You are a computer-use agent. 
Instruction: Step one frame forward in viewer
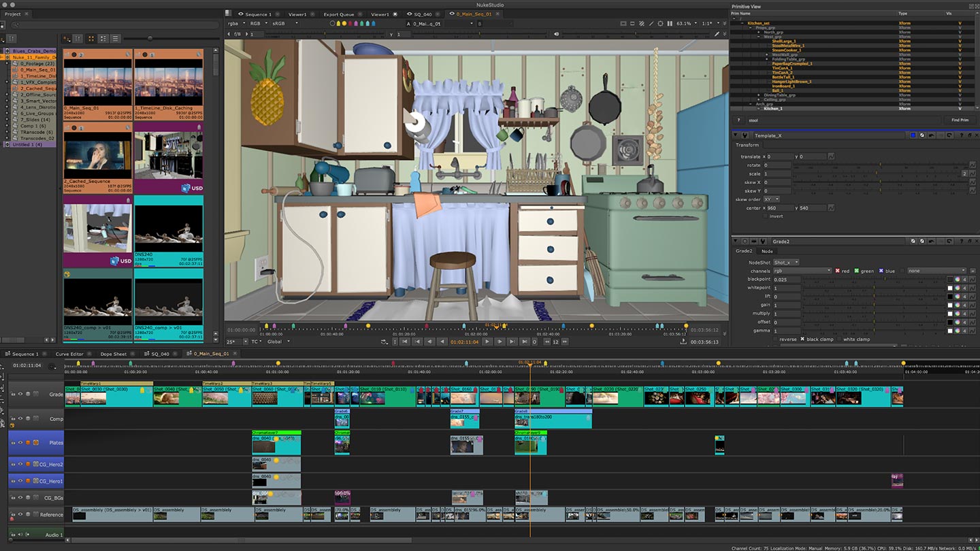(x=500, y=341)
